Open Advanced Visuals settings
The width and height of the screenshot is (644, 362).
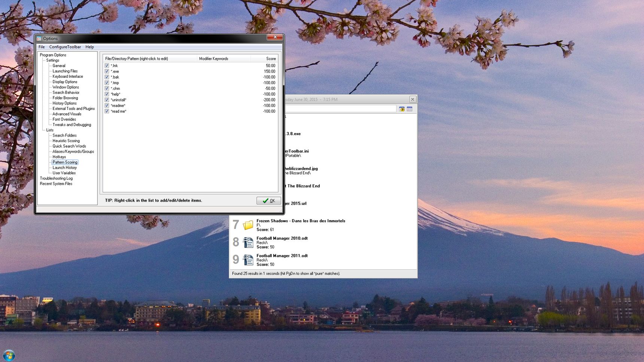67,114
